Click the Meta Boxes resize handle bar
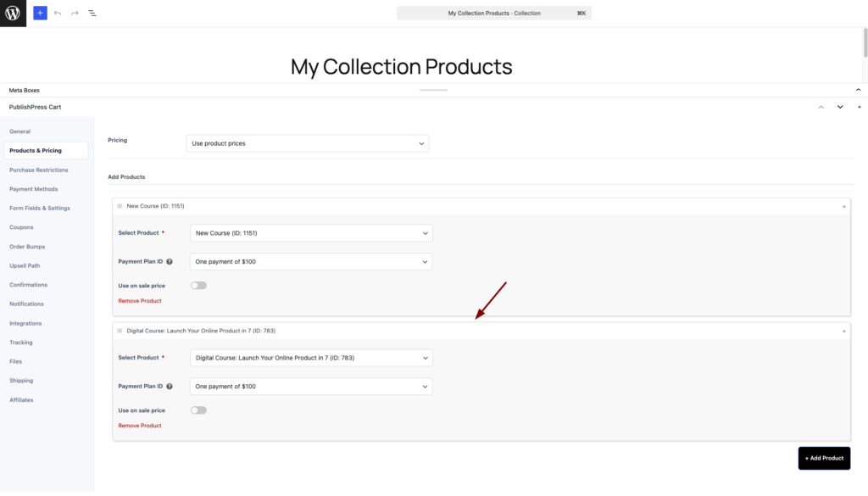 pos(433,90)
